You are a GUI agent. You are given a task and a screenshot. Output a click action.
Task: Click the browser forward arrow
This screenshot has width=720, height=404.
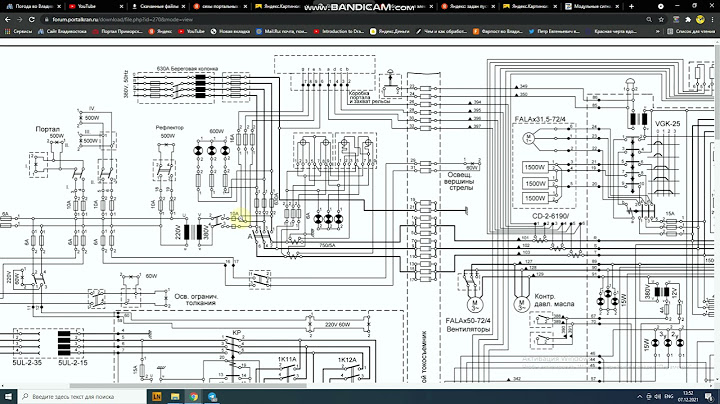tap(19, 20)
